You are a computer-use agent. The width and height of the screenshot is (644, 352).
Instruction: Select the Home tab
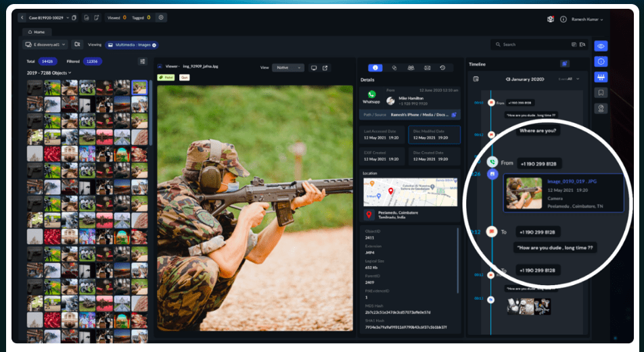coord(37,32)
